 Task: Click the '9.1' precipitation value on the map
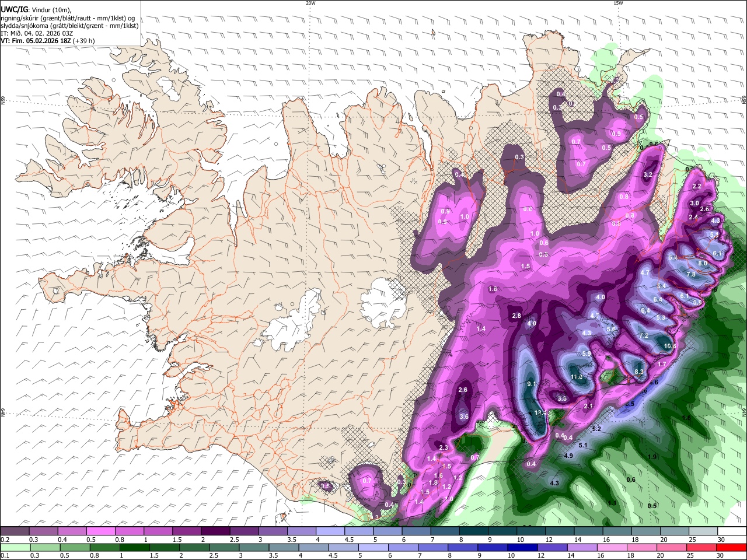point(532,384)
